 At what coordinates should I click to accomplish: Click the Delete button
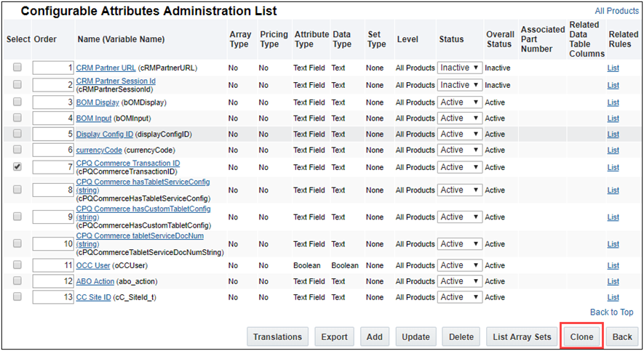461,336
